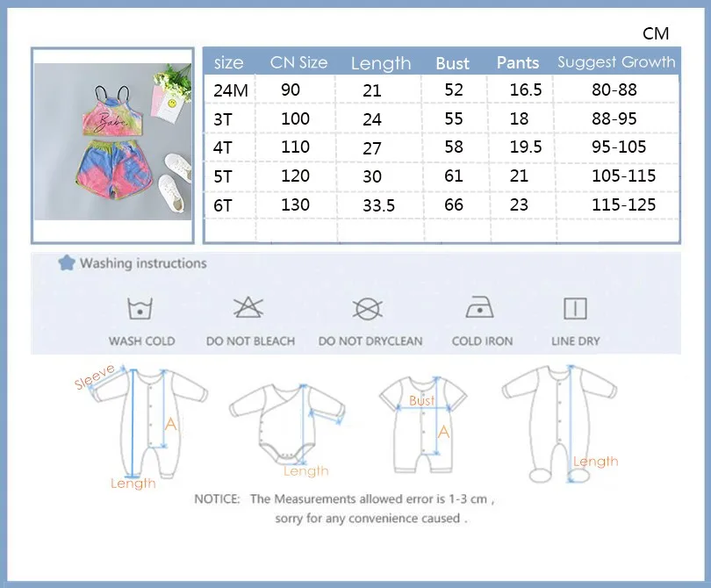The image size is (711, 588).
Task: Click Suggest Growth value '105-115'
Action: click(x=623, y=176)
